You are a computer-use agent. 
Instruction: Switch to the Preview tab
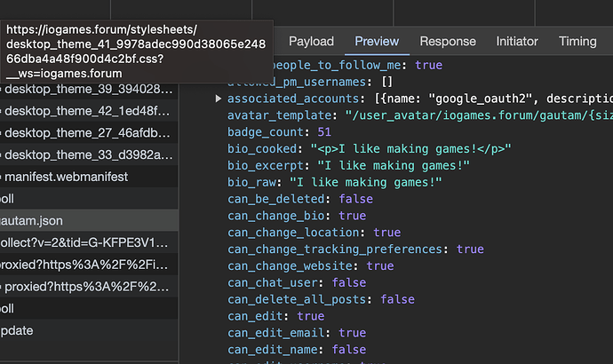tap(377, 42)
